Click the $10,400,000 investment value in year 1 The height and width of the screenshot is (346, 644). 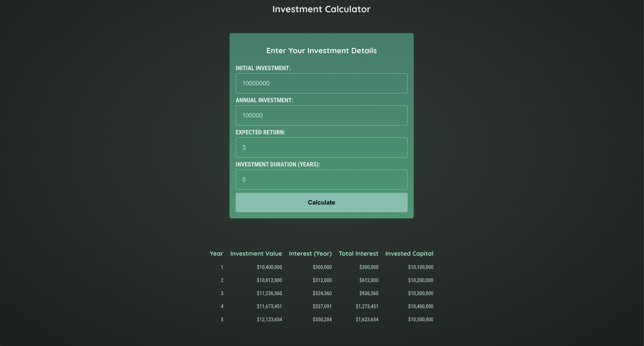click(269, 267)
